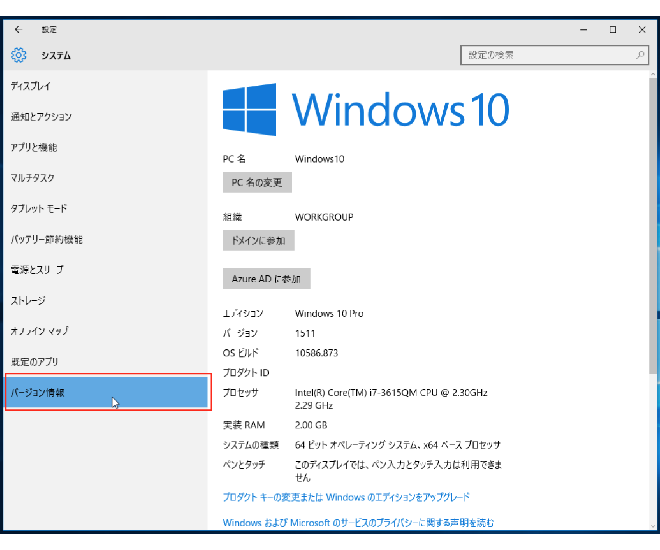Screen dimensions: 660x550
Task: Click the Settings gear icon
Action: (x=19, y=55)
